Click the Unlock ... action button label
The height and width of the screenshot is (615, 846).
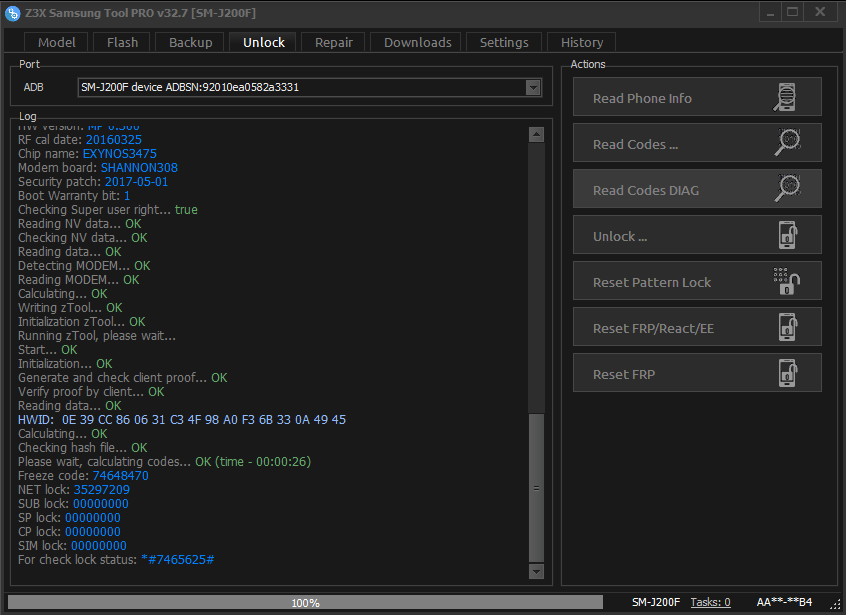pyautogui.click(x=620, y=236)
